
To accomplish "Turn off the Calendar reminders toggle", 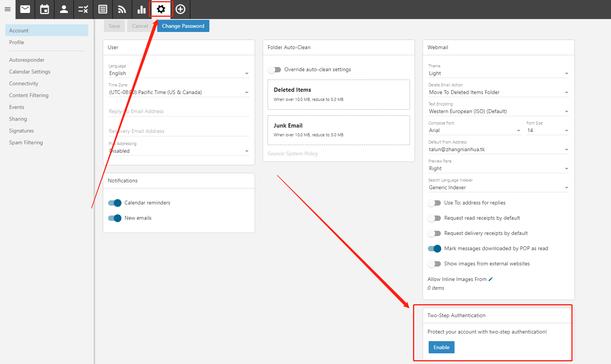I will point(115,203).
